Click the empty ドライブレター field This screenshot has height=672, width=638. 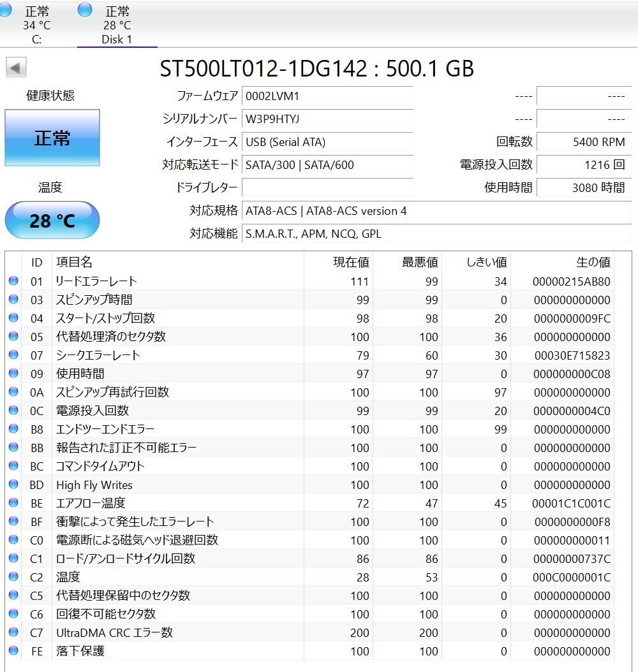tap(327, 187)
